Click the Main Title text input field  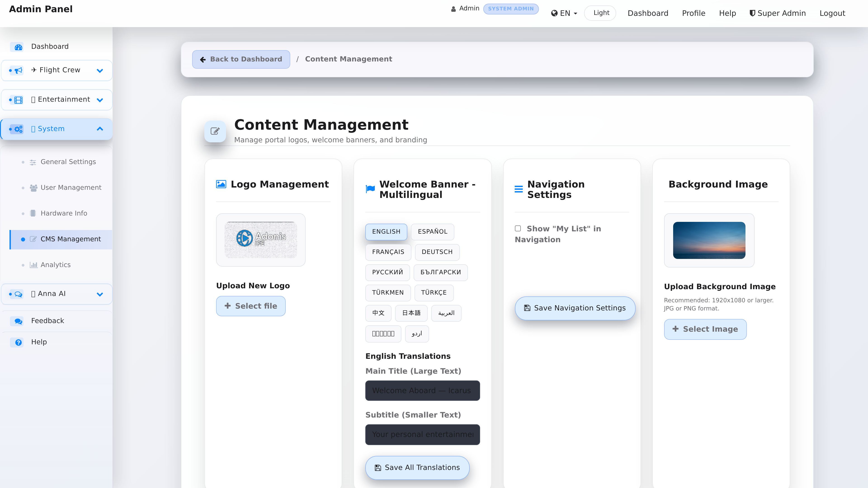click(x=422, y=391)
